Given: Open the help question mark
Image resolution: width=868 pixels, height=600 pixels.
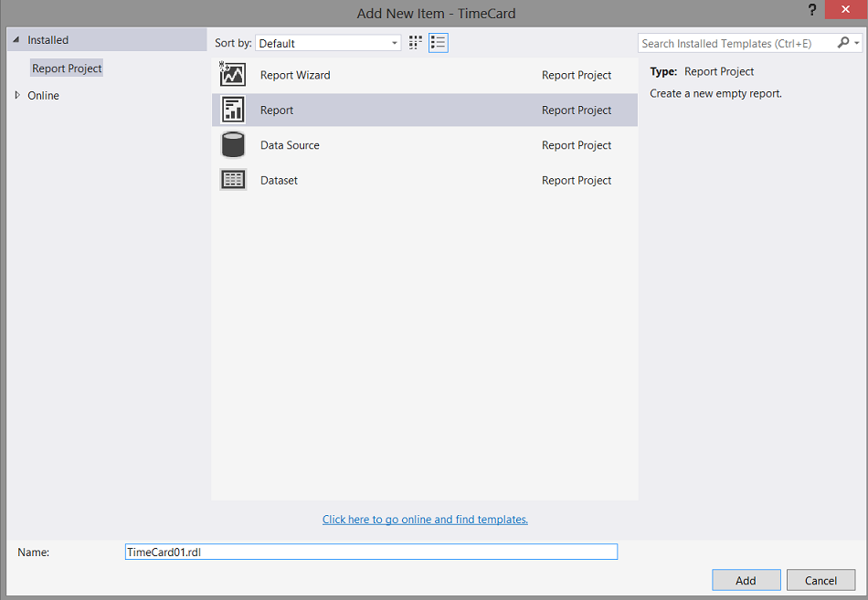Looking at the screenshot, I should click(811, 10).
